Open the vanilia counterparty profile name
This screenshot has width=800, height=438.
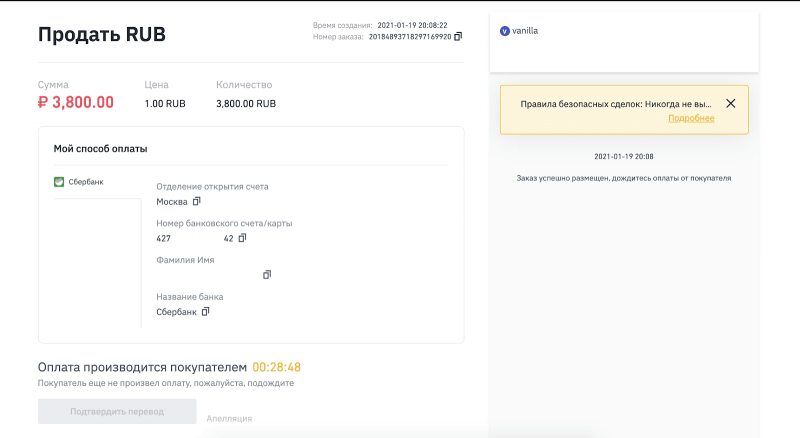525,31
